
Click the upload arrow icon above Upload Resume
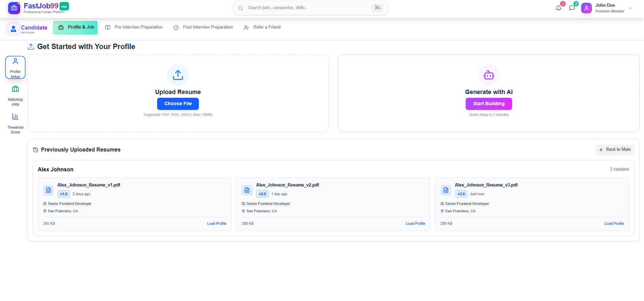178,75
